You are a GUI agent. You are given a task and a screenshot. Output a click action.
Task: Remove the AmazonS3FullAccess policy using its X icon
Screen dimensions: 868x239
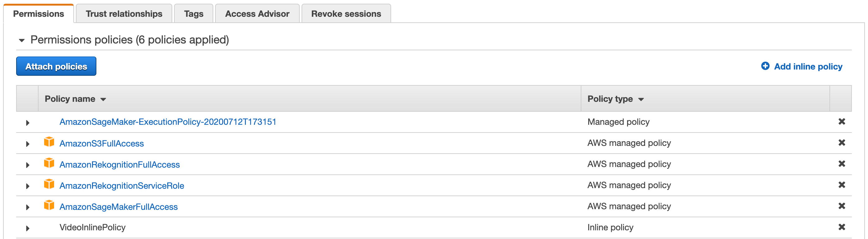pyautogui.click(x=842, y=142)
